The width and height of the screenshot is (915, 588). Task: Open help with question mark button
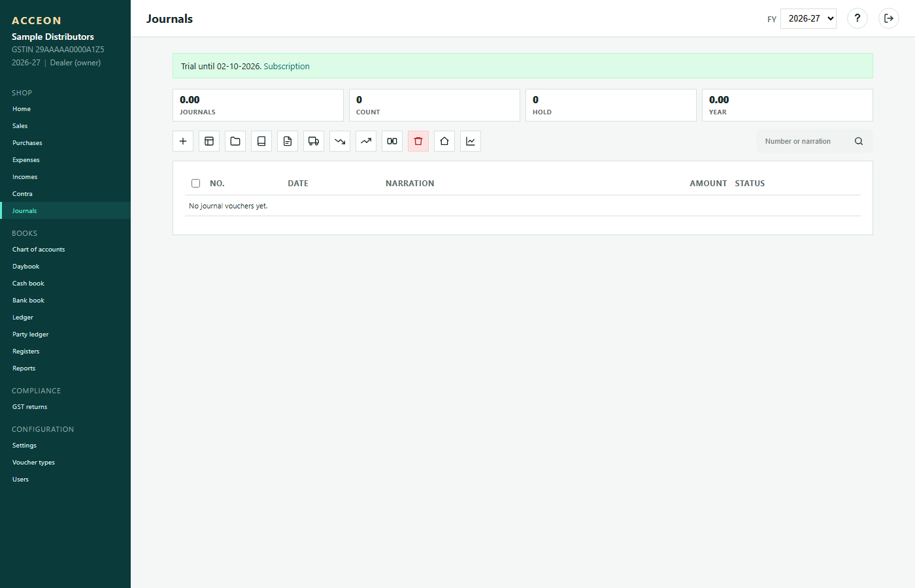click(857, 18)
